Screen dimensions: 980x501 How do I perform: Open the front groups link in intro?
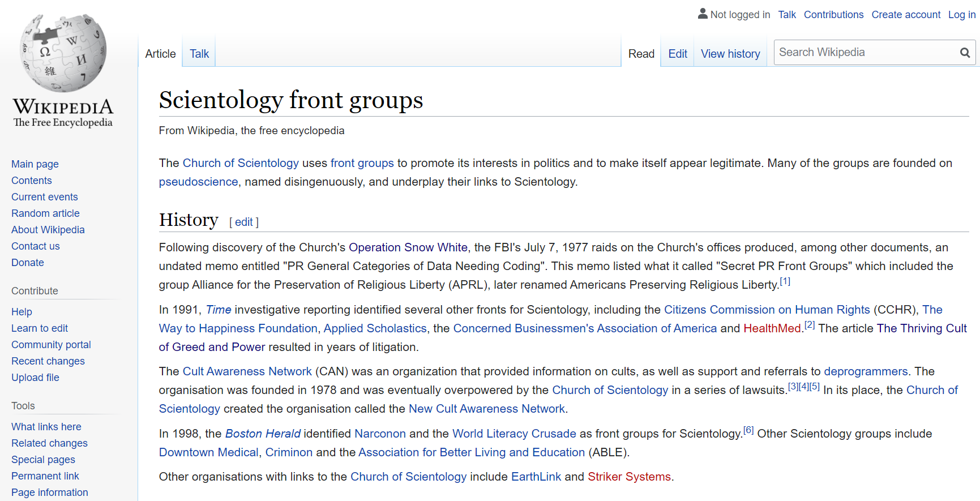click(362, 163)
